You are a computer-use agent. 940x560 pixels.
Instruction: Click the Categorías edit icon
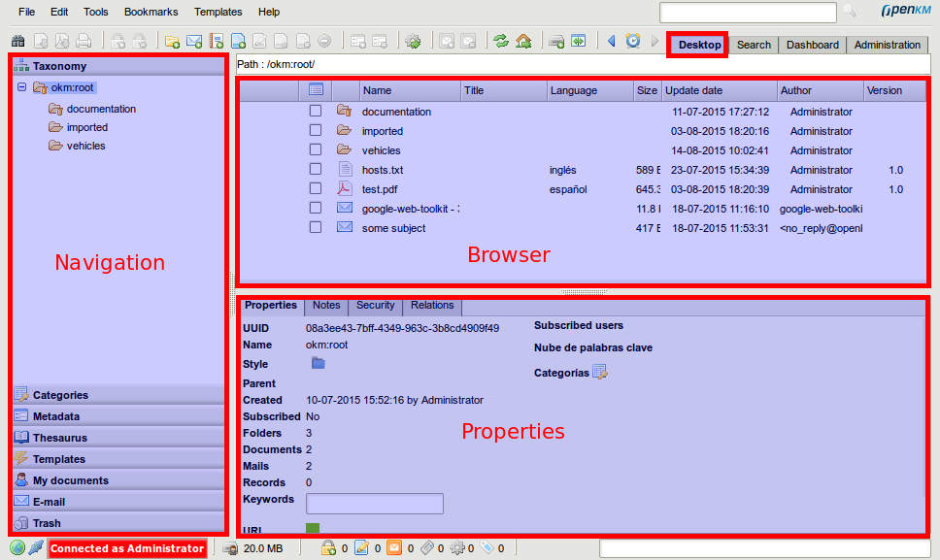pyautogui.click(x=600, y=372)
